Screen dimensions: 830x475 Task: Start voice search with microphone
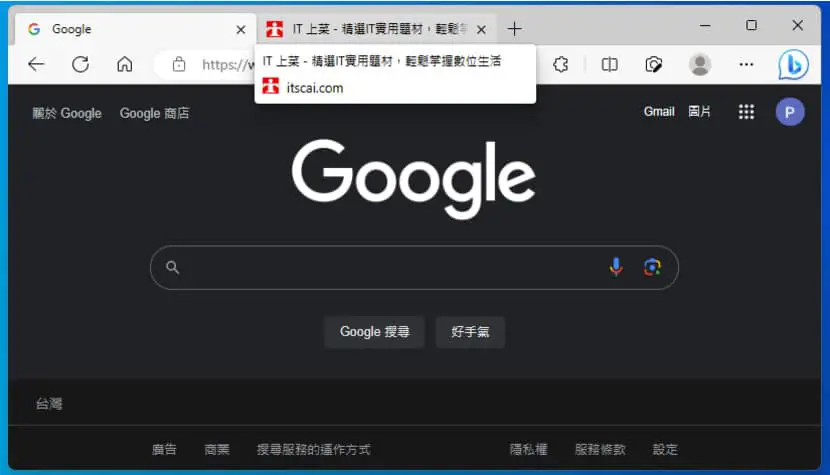pyautogui.click(x=616, y=267)
